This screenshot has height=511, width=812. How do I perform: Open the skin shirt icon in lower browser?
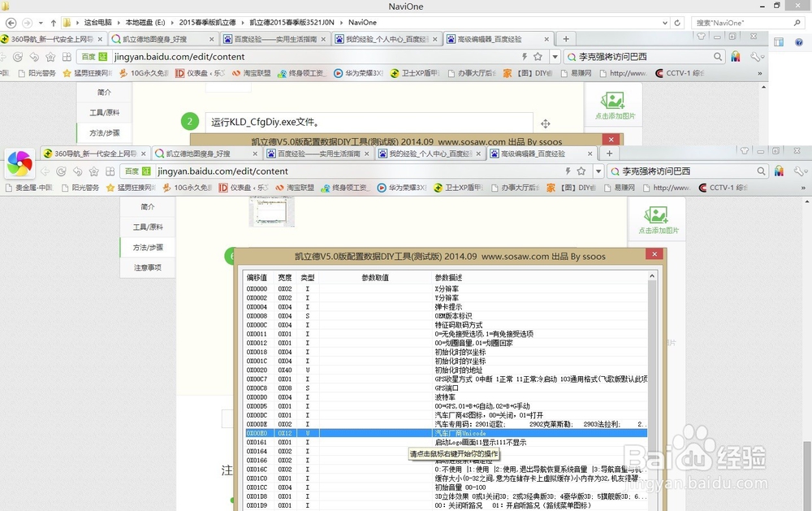click(x=745, y=151)
